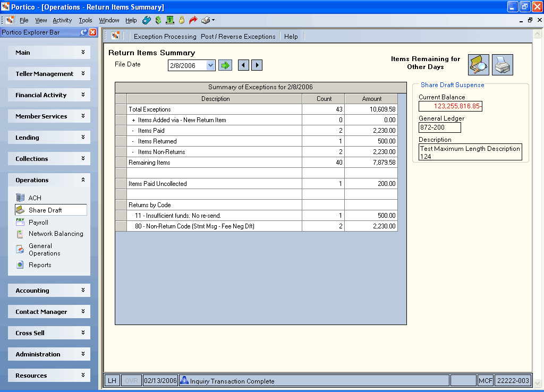The width and height of the screenshot is (544, 392).
Task: Open the Tools menu
Action: pyautogui.click(x=86, y=20)
